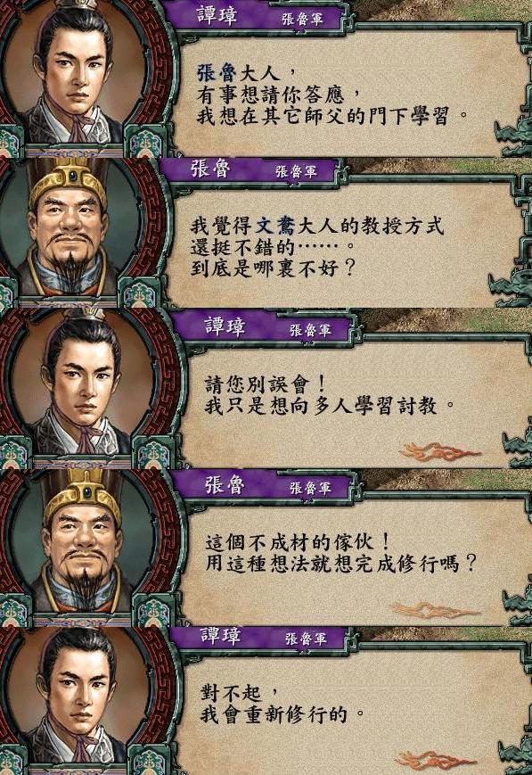Click the 張魯軍 faction tag on the first banner
The height and width of the screenshot is (775, 532).
tap(302, 20)
